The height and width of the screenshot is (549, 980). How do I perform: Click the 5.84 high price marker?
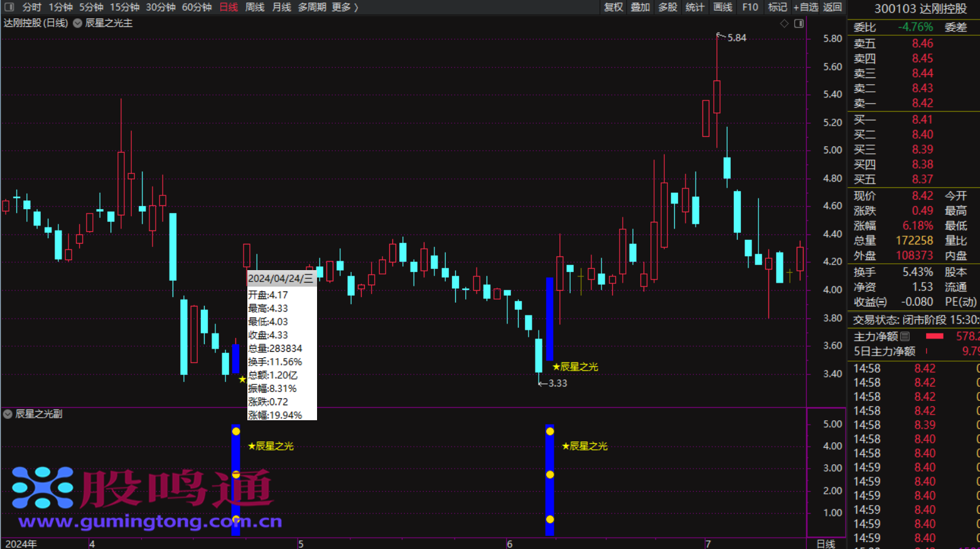point(736,38)
